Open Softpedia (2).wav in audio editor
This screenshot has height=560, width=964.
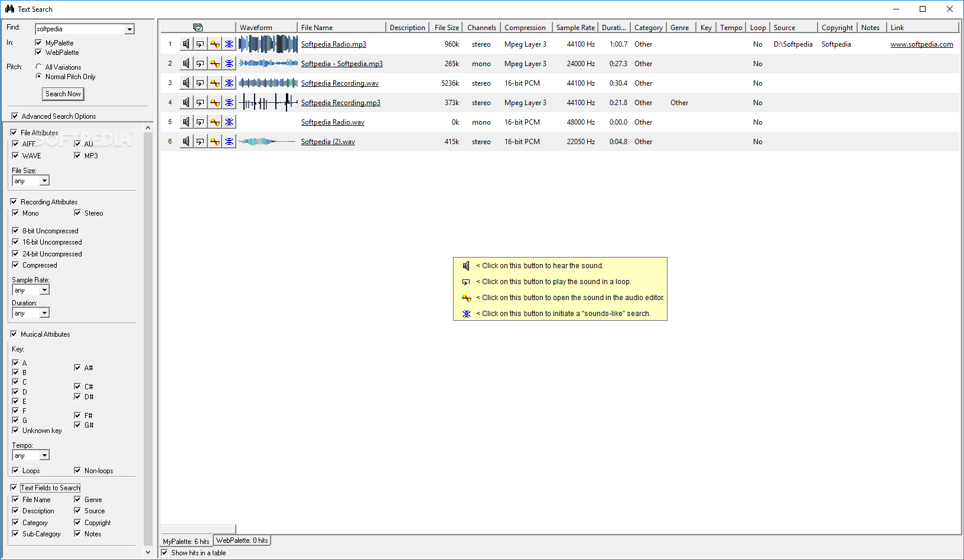215,141
